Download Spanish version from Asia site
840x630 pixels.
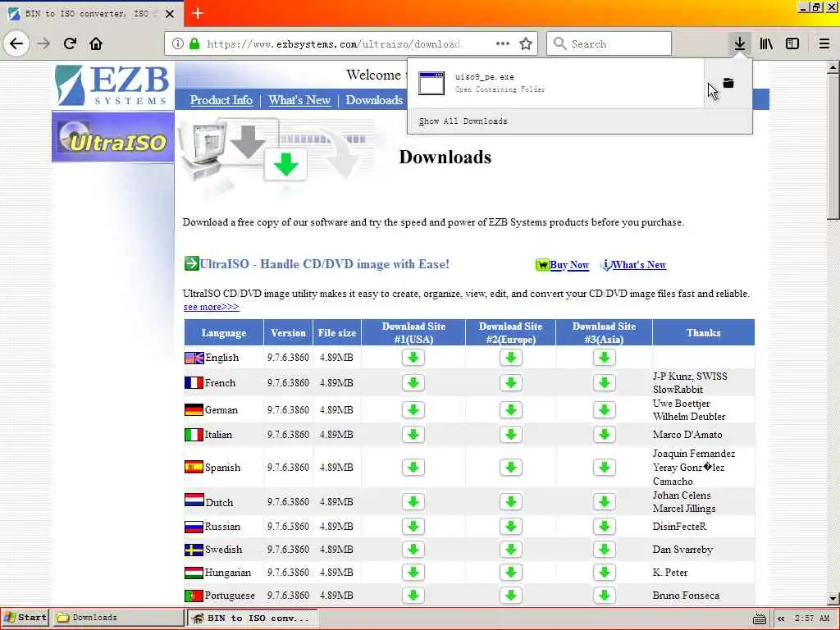[x=605, y=467]
